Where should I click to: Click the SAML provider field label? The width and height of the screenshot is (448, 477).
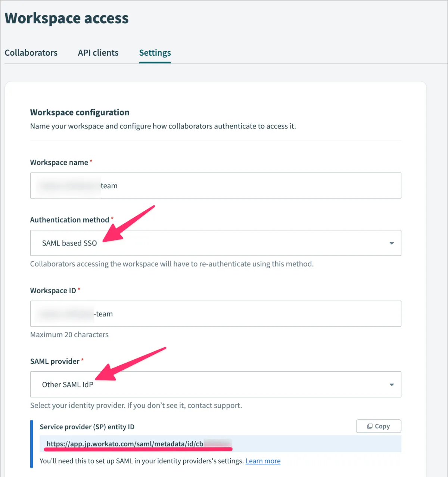tap(55, 361)
